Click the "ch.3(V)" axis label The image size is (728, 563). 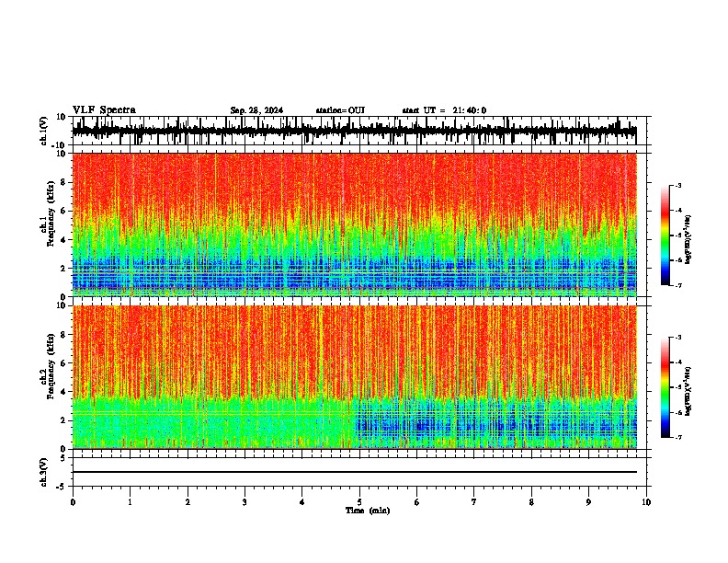click(44, 472)
